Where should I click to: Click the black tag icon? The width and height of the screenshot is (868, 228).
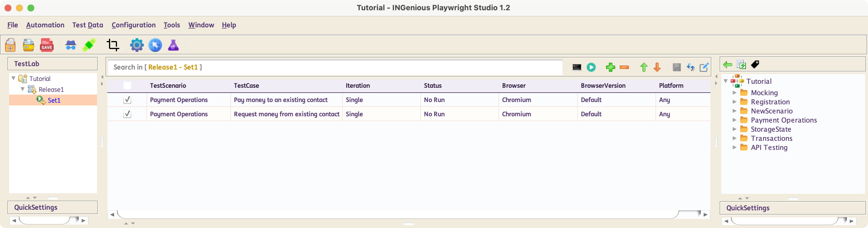click(755, 64)
